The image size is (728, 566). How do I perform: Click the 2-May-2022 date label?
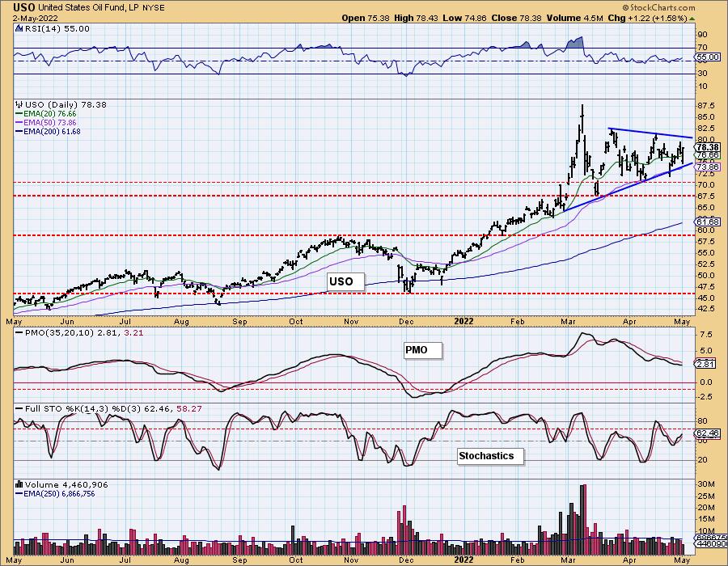coord(36,19)
